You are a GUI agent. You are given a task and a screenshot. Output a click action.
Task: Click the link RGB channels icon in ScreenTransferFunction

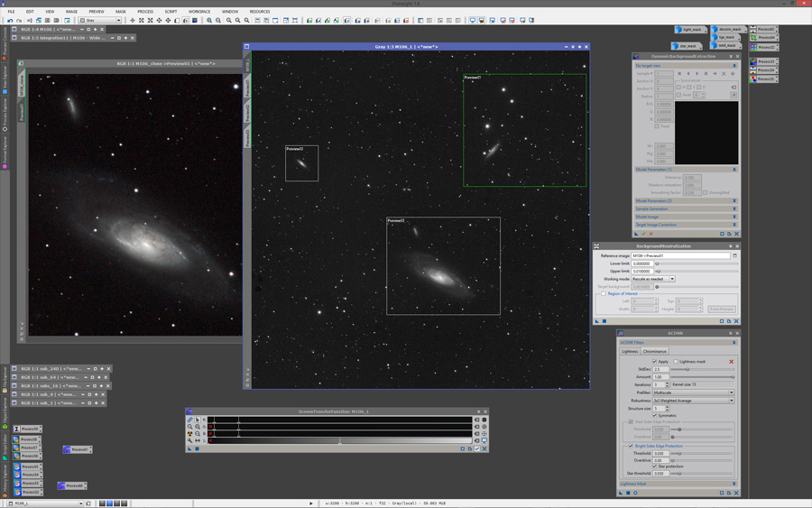(x=189, y=420)
